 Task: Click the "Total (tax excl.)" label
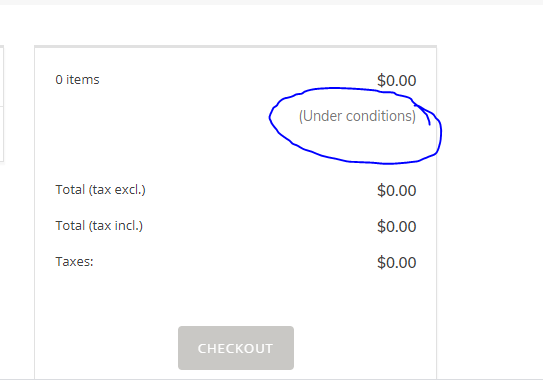pos(100,190)
